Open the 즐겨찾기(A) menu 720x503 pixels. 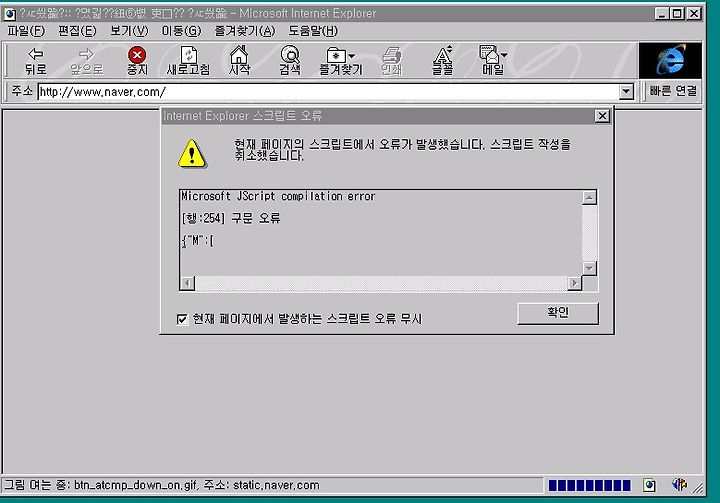(x=245, y=31)
